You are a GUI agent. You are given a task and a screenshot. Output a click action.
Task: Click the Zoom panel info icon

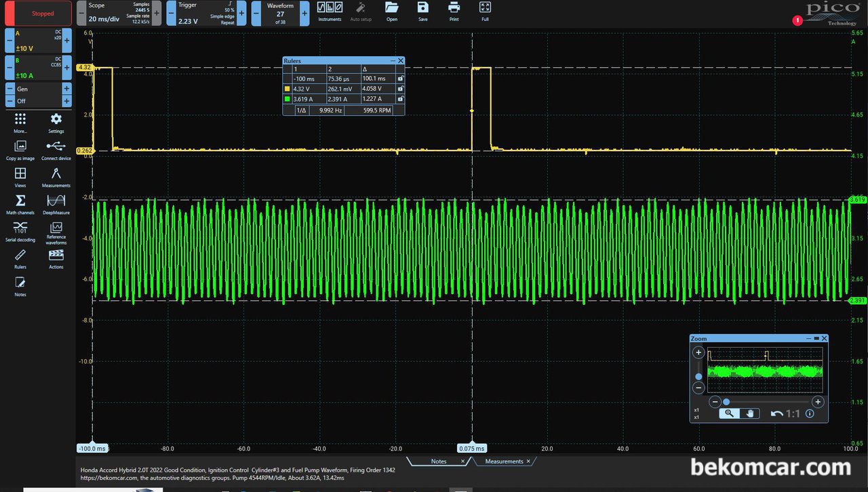(x=810, y=413)
